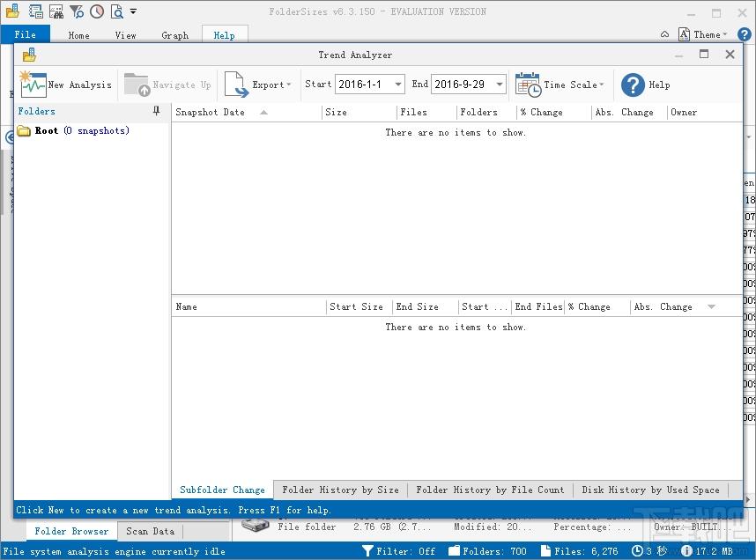
Task: Click Trend Analyzer window title icon
Action: click(x=29, y=55)
